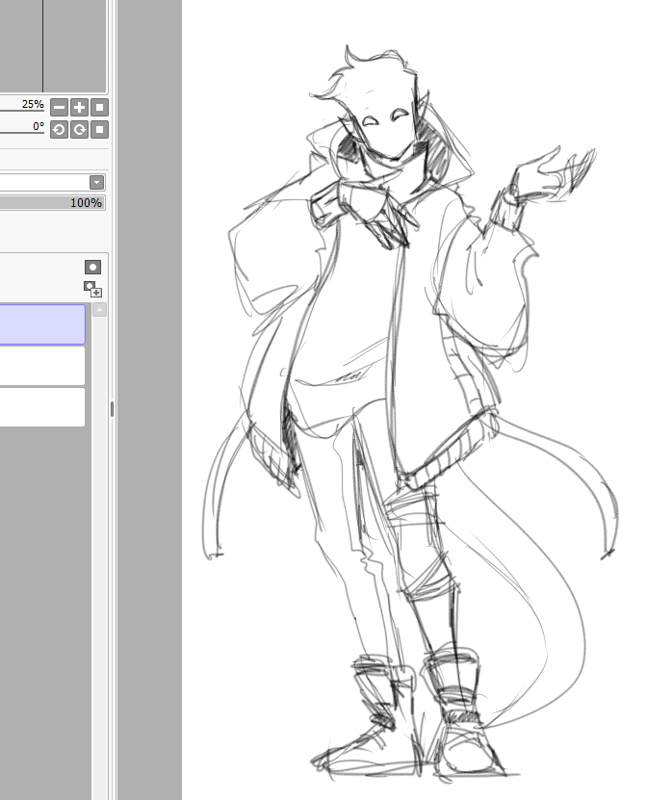Screen dimensions: 672x800
Task: Select the highlighted top layer
Action: point(42,324)
